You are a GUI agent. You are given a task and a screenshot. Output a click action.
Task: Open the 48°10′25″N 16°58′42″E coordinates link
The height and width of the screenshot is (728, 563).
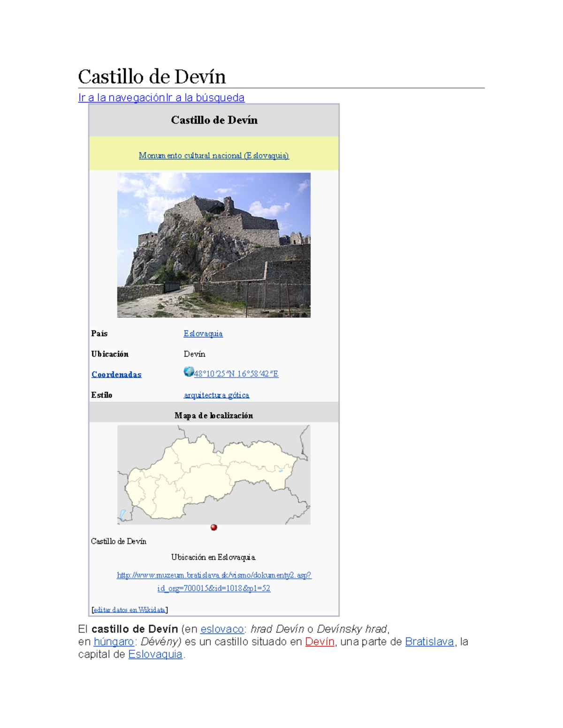236,374
